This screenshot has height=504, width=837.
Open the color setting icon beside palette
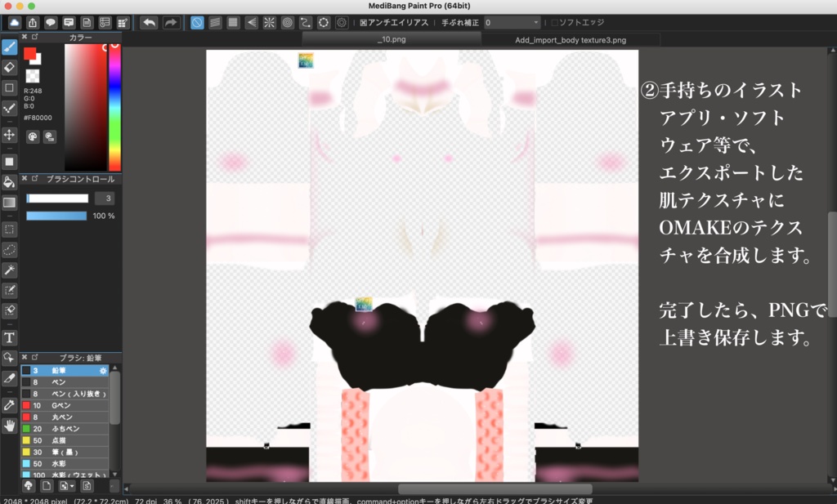[50, 136]
